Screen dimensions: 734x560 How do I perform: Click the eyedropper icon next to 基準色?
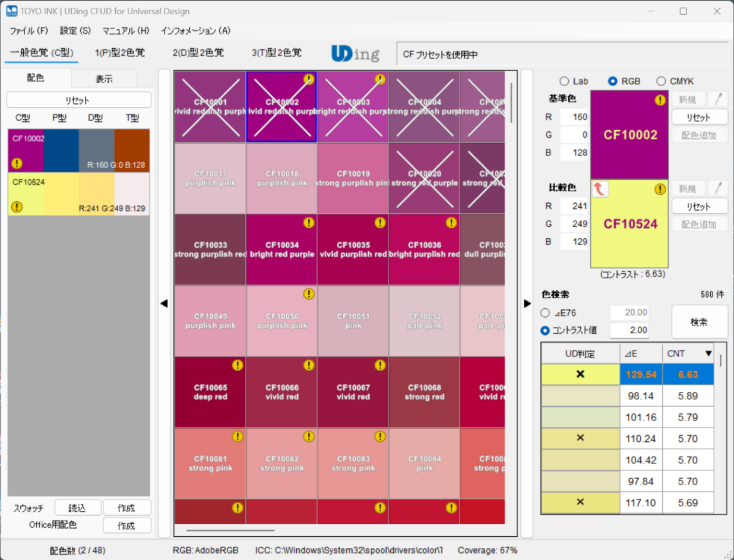pyautogui.click(x=718, y=99)
